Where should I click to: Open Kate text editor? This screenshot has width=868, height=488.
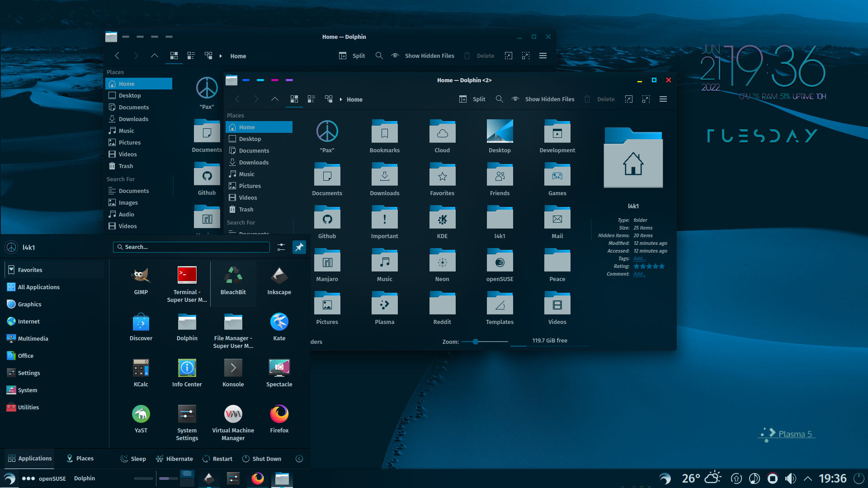(x=279, y=327)
